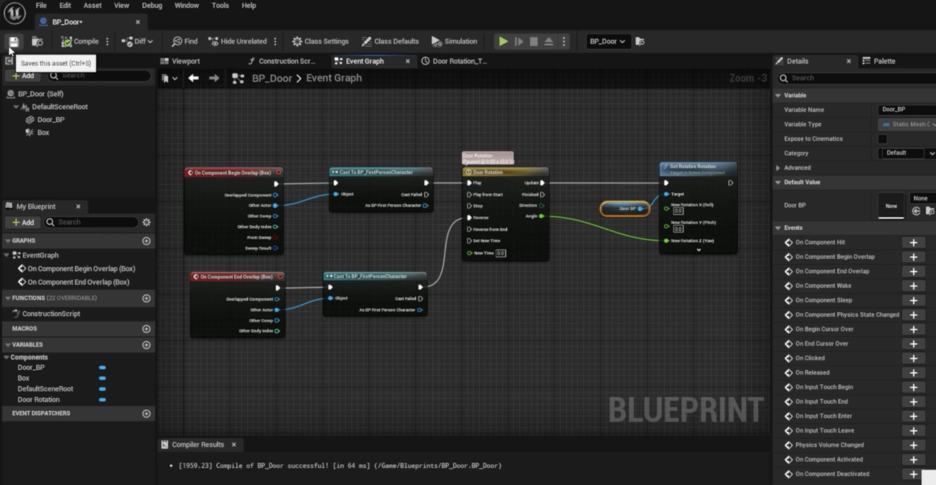Viewport: 936px width, 485px height.
Task: Click BP_Door in graph breadcrumb
Action: 272,78
